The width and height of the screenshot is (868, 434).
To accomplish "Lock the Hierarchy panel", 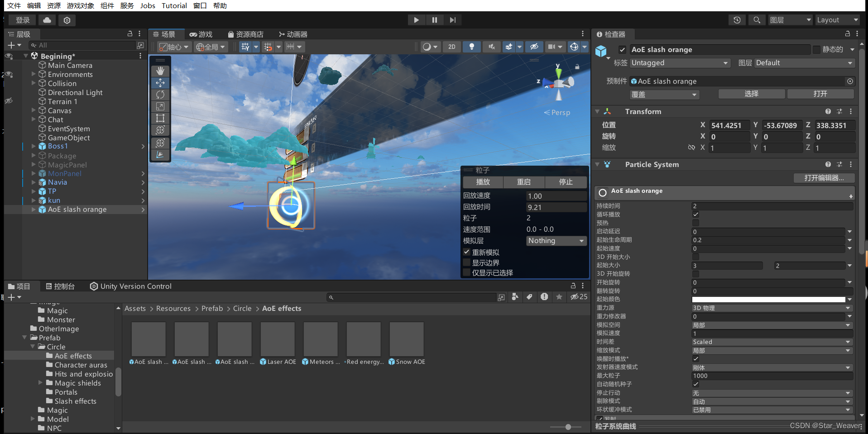I will tap(130, 34).
